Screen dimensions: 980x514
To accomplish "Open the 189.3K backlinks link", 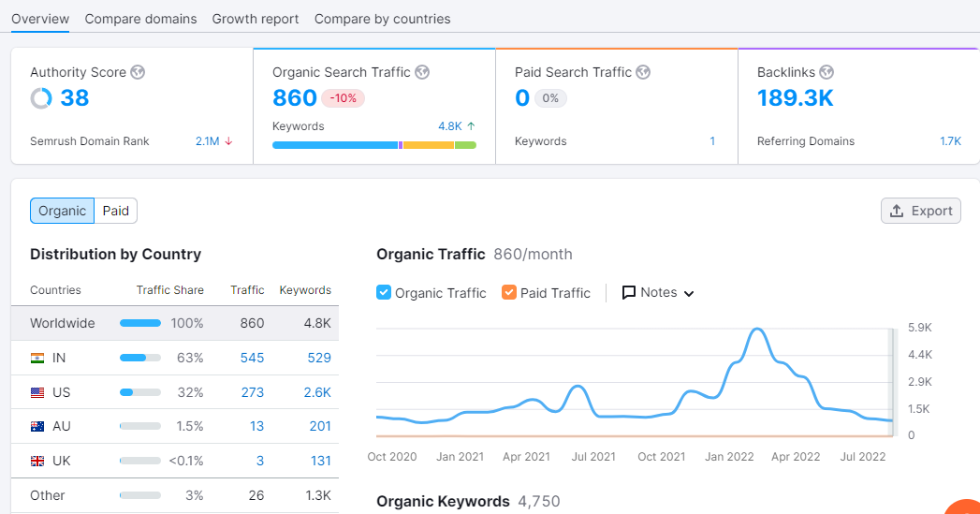I will [x=795, y=98].
